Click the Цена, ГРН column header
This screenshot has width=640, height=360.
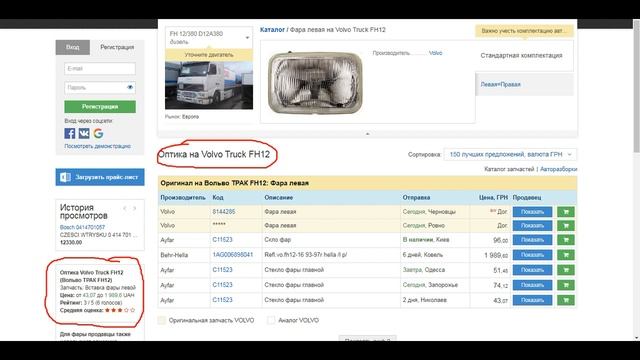point(493,198)
